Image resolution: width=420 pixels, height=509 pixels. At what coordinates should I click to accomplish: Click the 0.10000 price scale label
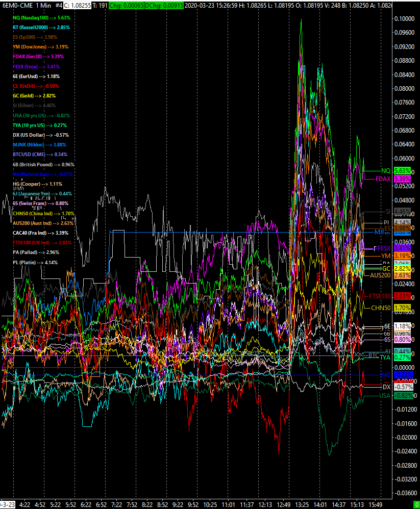click(x=404, y=18)
